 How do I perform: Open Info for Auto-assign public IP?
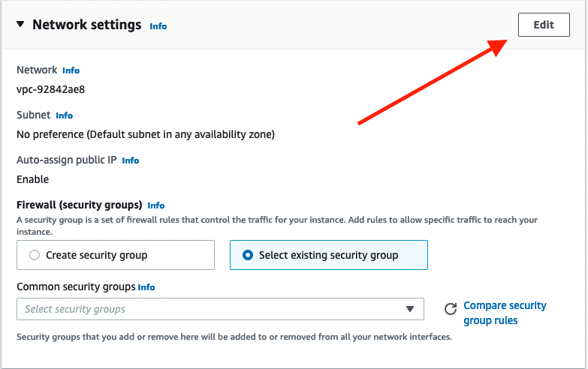[x=130, y=160]
